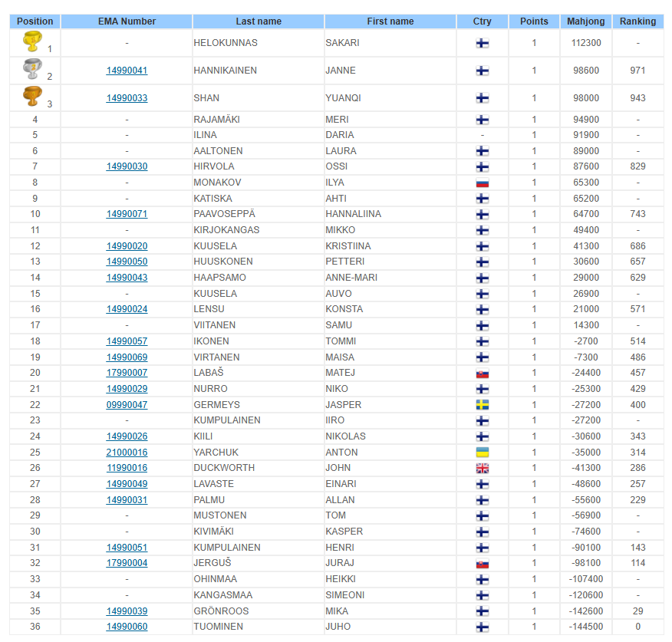Open EMA number 14990031 for PALMU
This screenshot has width=672, height=642.
tap(127, 499)
